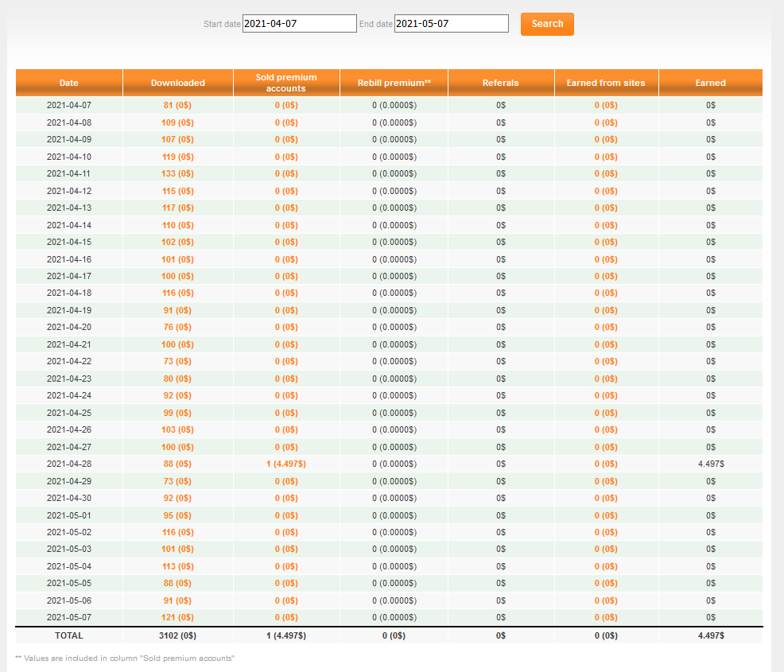Focus the End date input field
784x672 pixels.
452,24
